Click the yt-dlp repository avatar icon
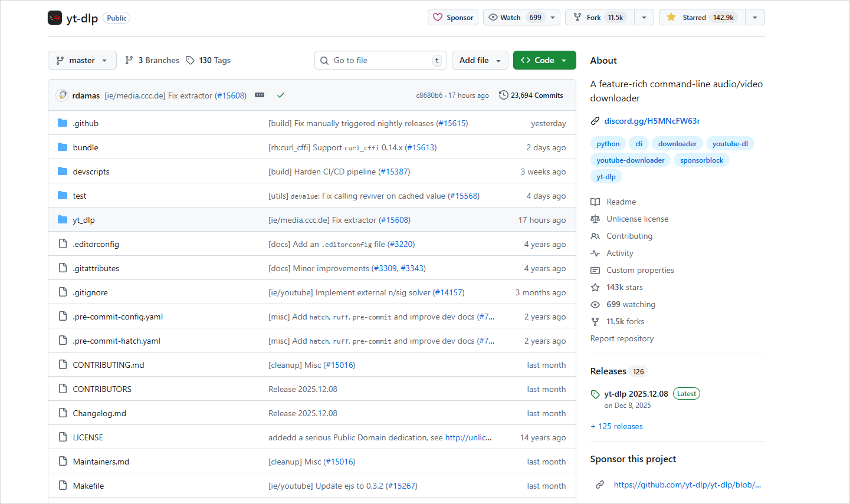Screen dimensions: 850x504 55,18
